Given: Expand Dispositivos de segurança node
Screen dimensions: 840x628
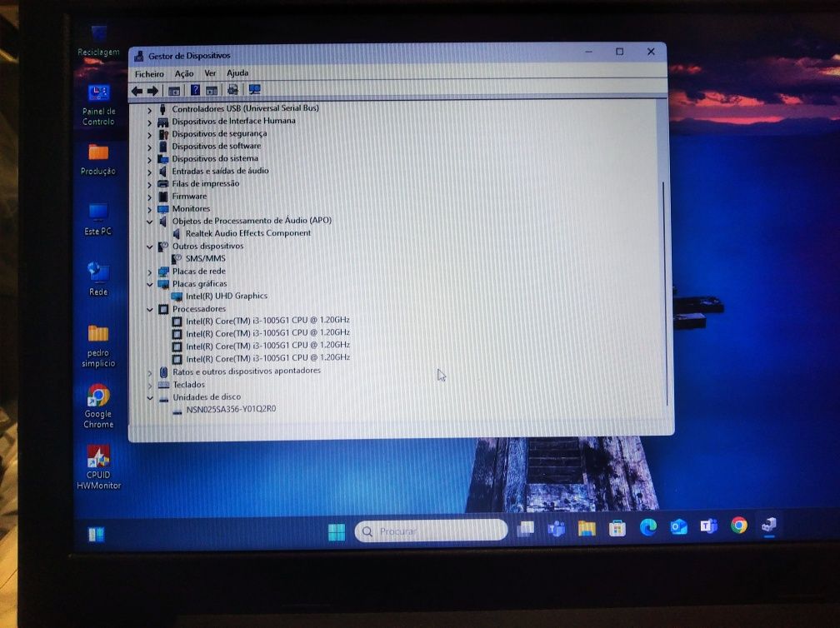Looking at the screenshot, I should coord(149,135).
